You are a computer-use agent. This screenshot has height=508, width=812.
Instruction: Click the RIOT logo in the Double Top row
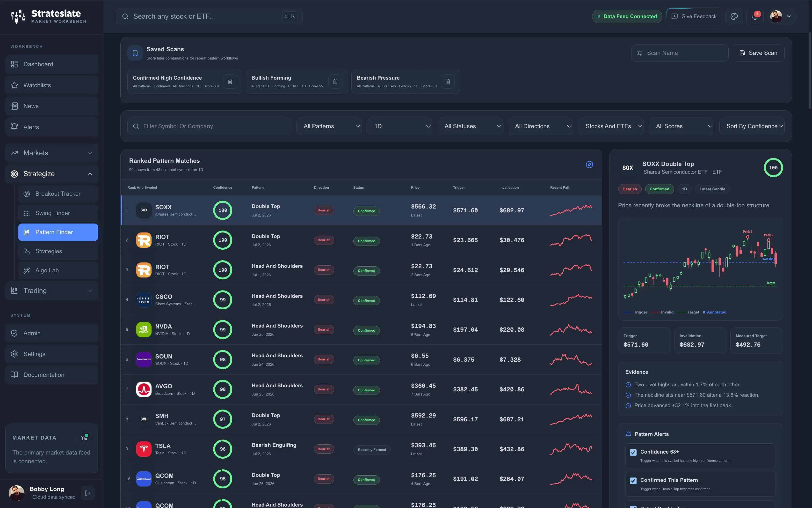tap(144, 240)
